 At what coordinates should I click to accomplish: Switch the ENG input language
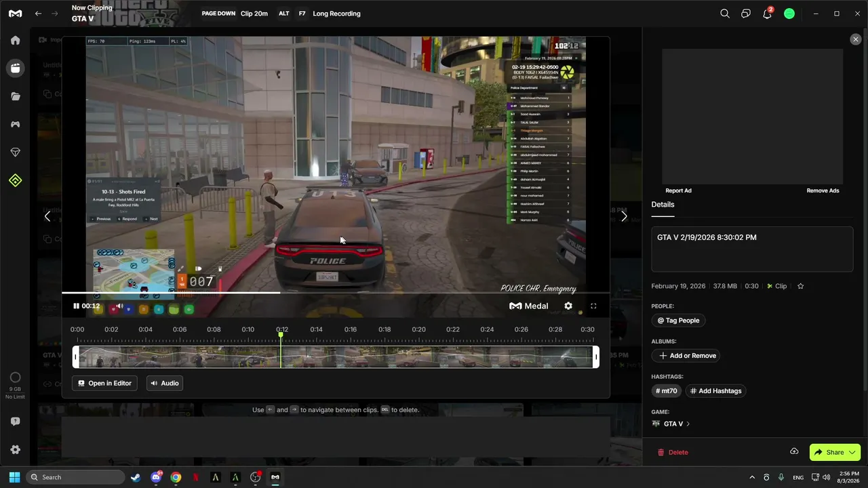click(798, 477)
